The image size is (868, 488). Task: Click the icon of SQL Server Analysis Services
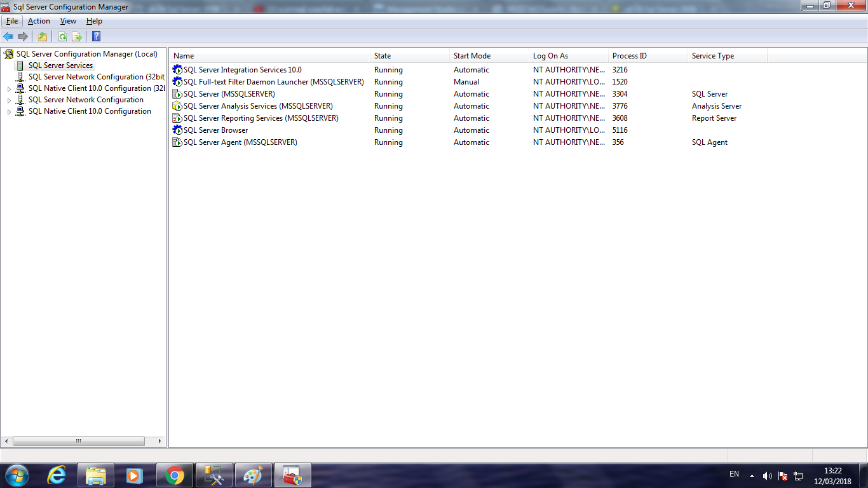click(x=177, y=106)
